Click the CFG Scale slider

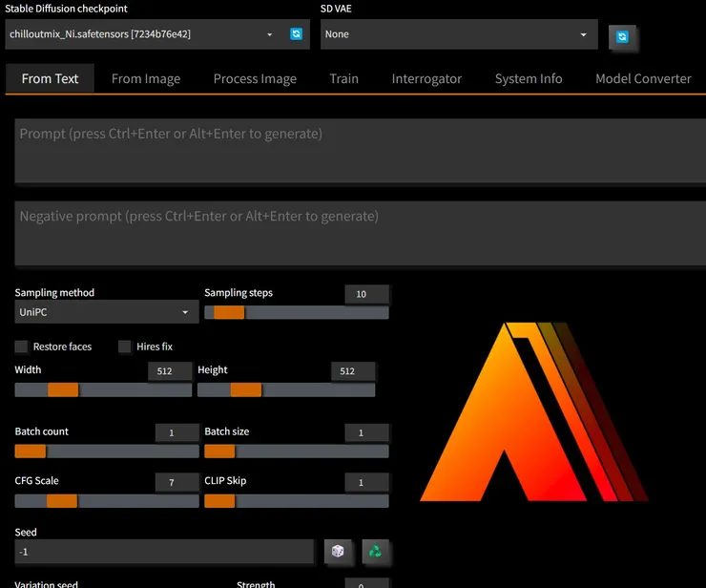(x=107, y=500)
